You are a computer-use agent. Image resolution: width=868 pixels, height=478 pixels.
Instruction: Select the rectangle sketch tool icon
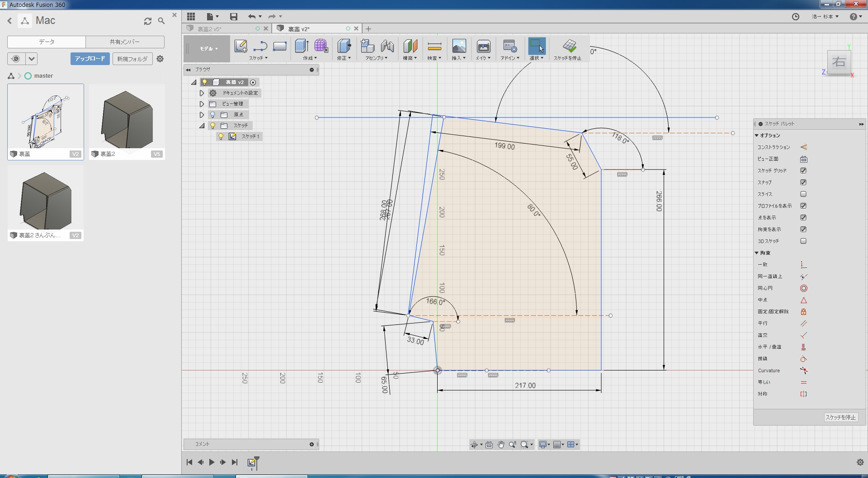(280, 46)
